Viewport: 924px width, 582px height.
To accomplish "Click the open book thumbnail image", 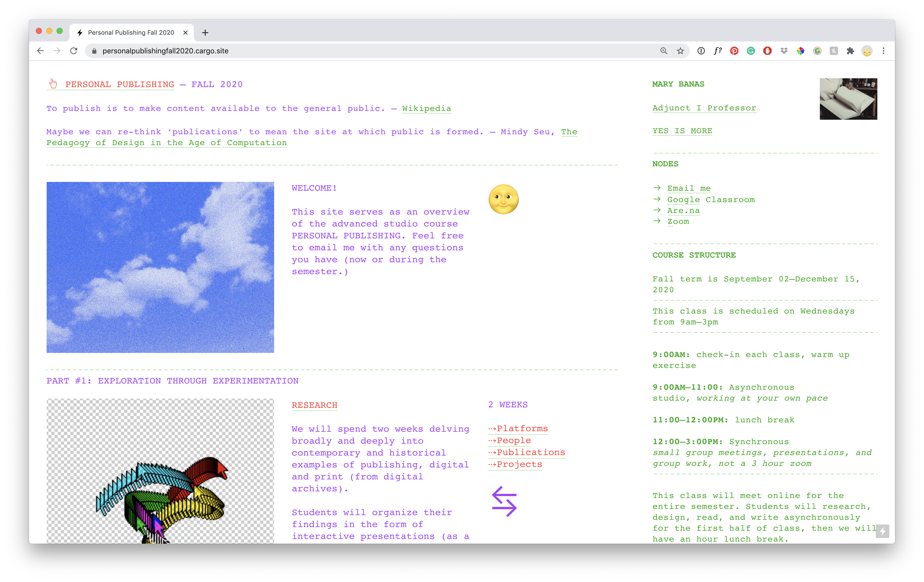I will (x=848, y=99).
